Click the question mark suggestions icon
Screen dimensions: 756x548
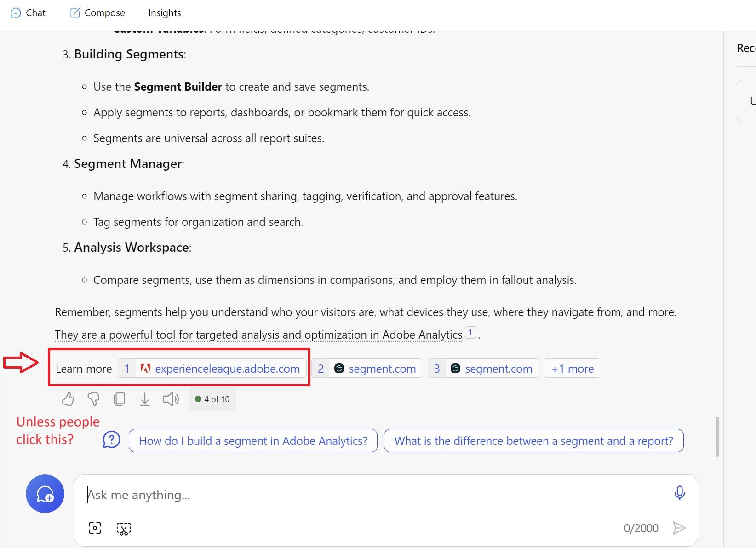pos(112,440)
